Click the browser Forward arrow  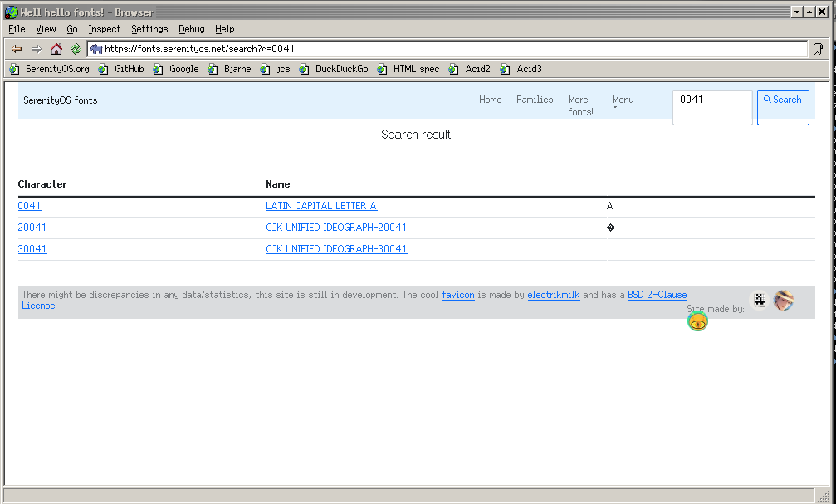[x=37, y=49]
